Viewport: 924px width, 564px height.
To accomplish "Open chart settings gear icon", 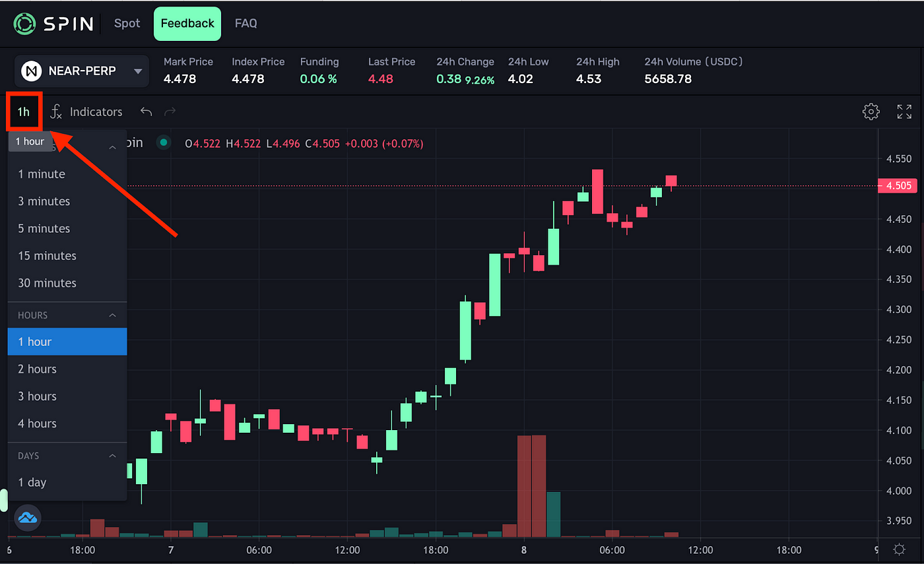I will click(871, 111).
